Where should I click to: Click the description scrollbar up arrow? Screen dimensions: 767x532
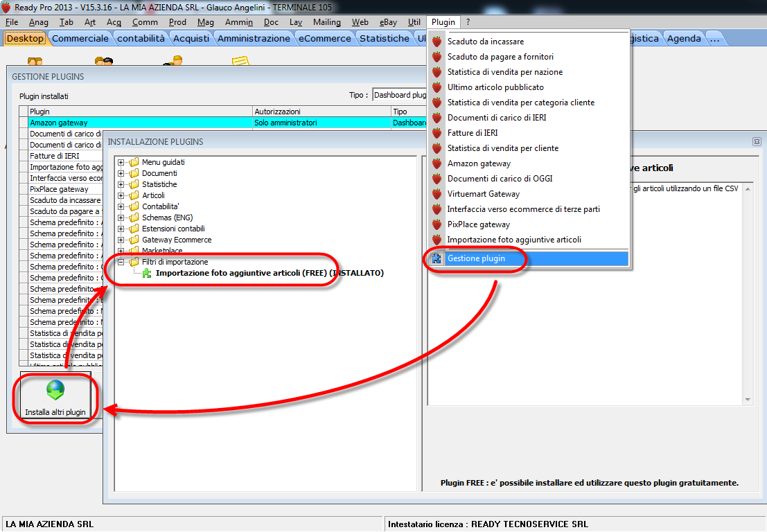(748, 189)
